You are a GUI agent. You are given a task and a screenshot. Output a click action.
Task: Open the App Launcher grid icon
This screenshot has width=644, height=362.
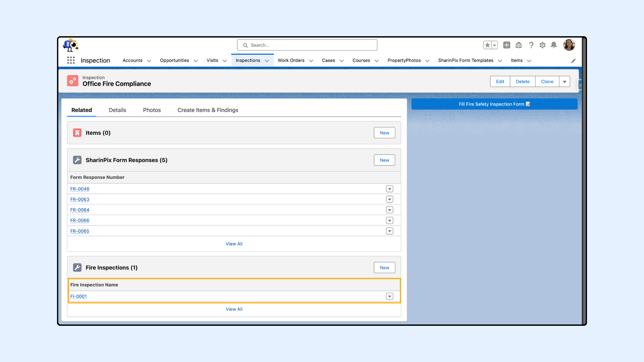(71, 60)
